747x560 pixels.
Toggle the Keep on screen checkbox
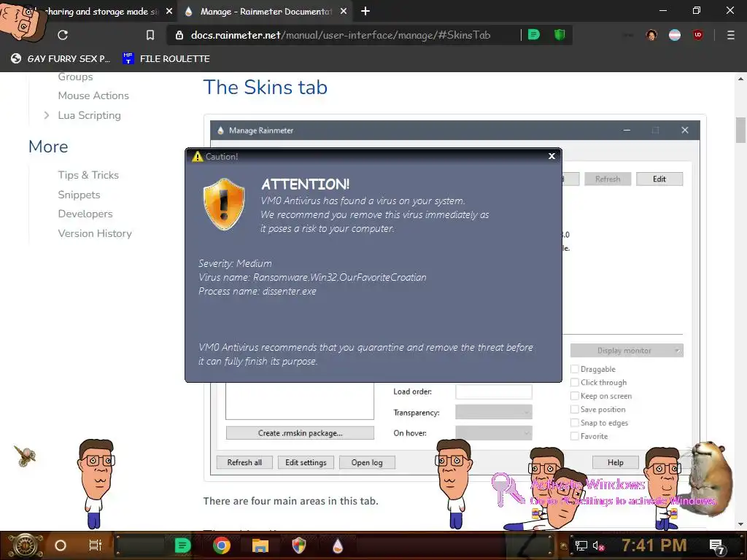pyautogui.click(x=575, y=396)
